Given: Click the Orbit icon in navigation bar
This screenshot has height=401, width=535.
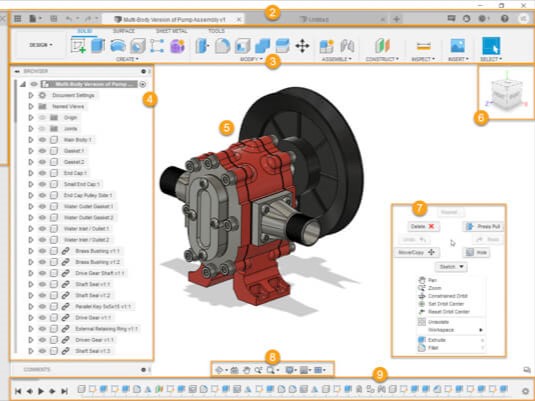Looking at the screenshot, I should [x=219, y=370].
